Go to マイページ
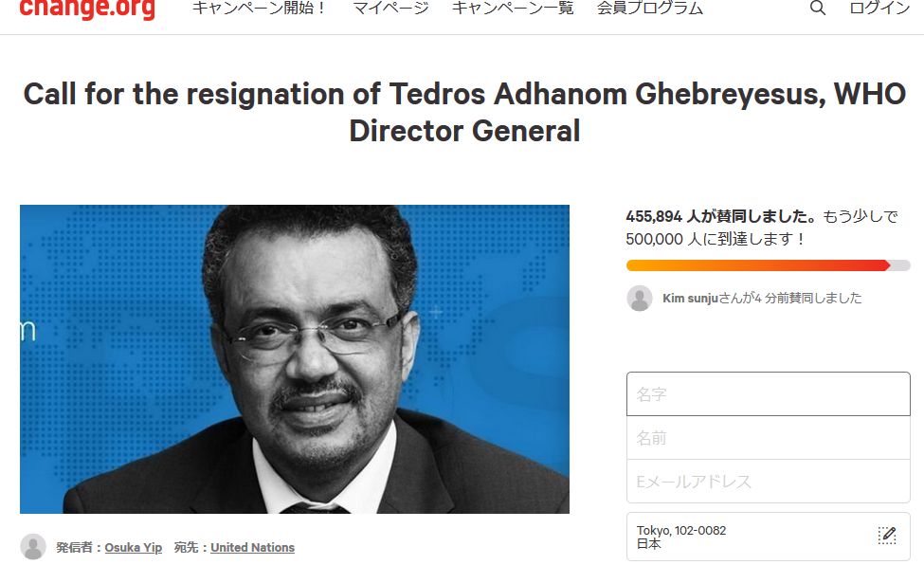 coord(390,9)
